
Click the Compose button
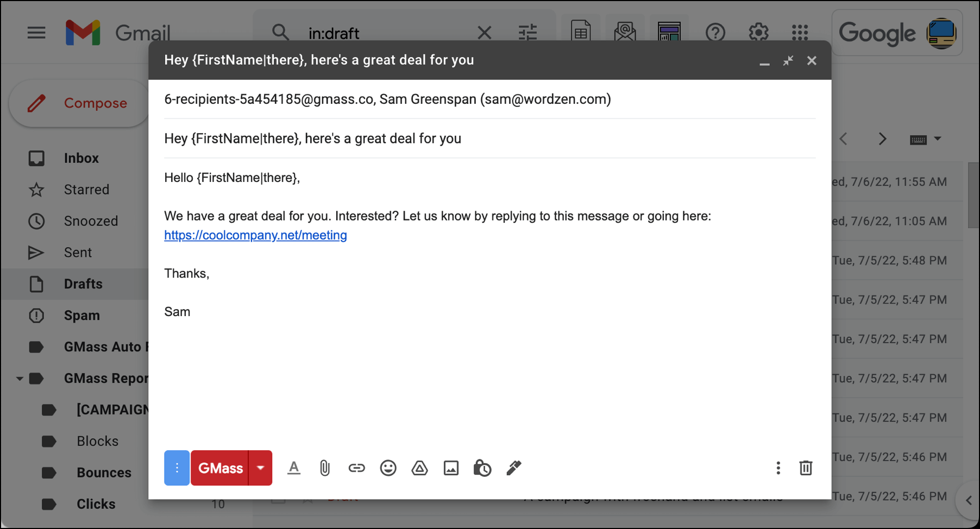[80, 103]
